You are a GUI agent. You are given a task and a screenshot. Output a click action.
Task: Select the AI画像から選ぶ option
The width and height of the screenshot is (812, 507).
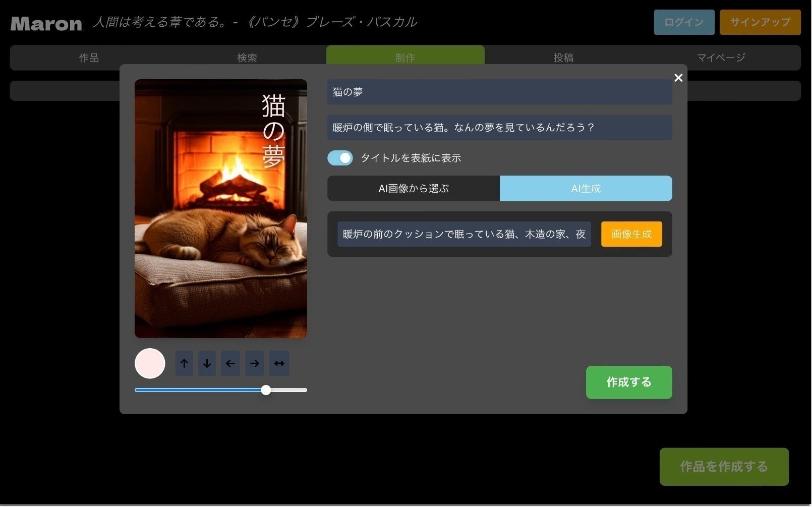click(x=413, y=189)
